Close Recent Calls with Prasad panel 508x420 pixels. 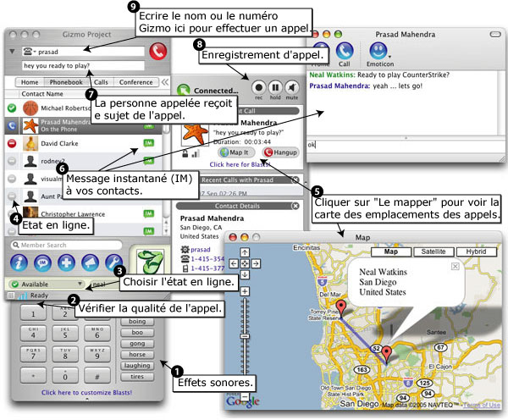pos(295,180)
